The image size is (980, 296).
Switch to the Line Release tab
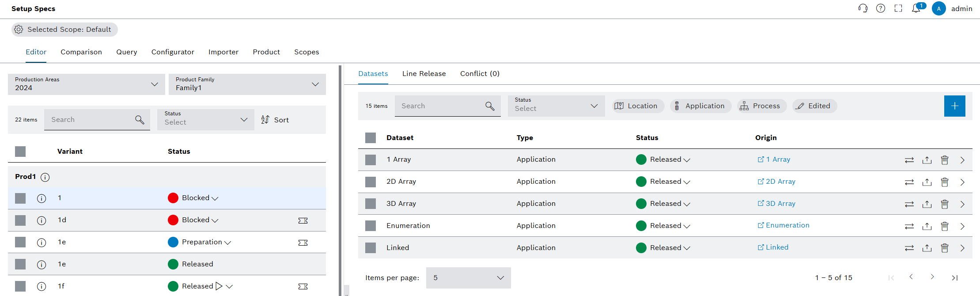[424, 74]
